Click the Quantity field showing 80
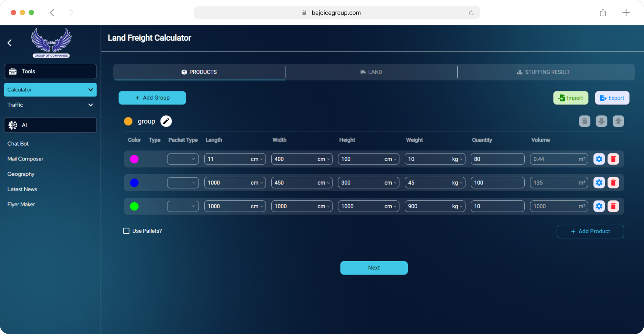This screenshot has height=334, width=644. tap(497, 159)
